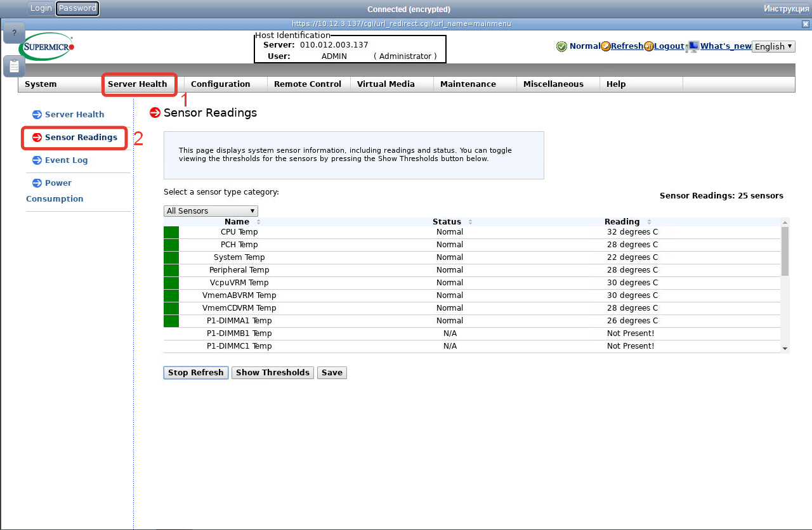The height and width of the screenshot is (530, 812).
Task: Click the sensor table scrollbar down arrow
Action: click(x=785, y=349)
